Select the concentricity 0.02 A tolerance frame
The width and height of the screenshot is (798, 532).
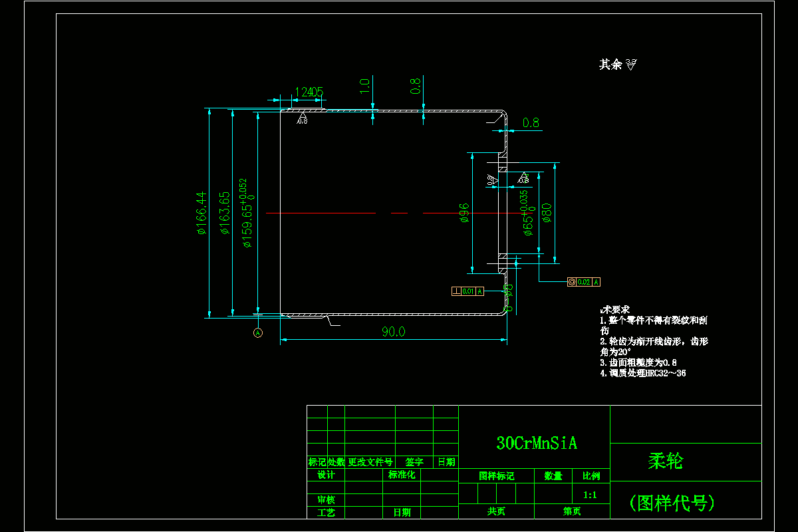[584, 282]
